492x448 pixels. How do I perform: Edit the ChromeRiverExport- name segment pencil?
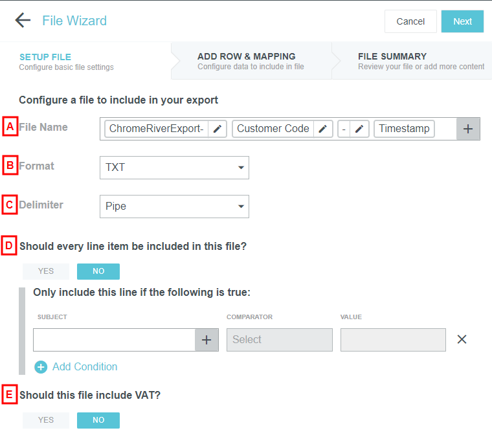coord(218,129)
